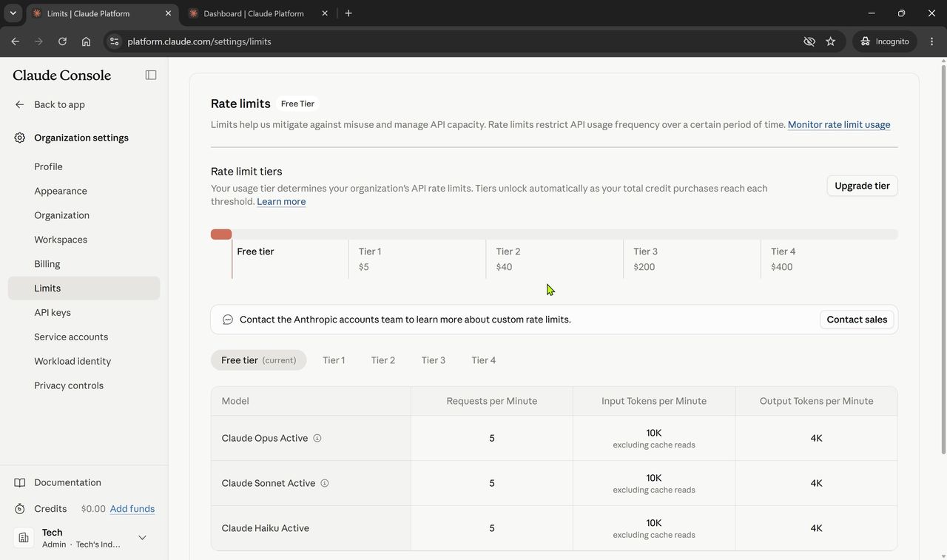Click the Add funds link
Screen dimensions: 947x560
(132, 509)
